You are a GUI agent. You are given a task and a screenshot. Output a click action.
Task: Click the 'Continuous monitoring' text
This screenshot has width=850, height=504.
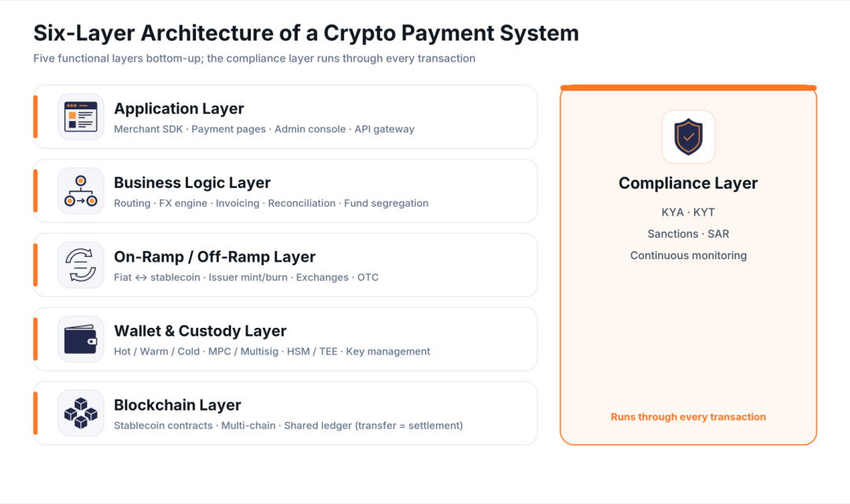[x=689, y=256]
